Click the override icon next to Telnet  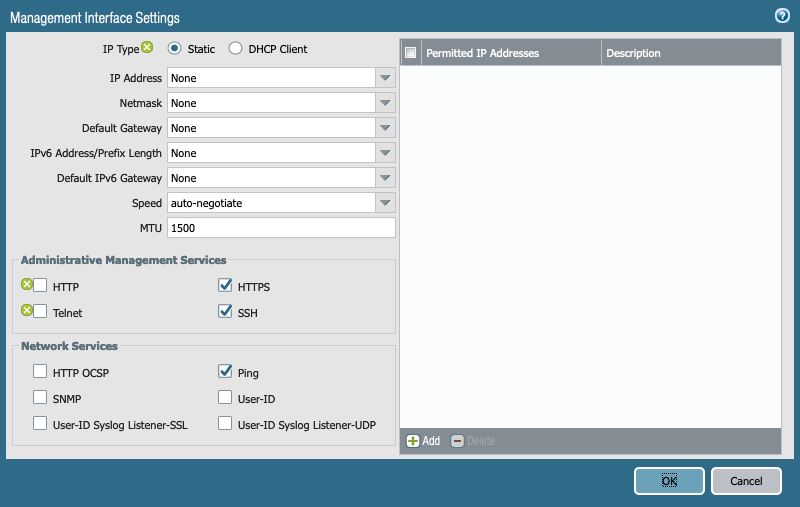[27, 311]
